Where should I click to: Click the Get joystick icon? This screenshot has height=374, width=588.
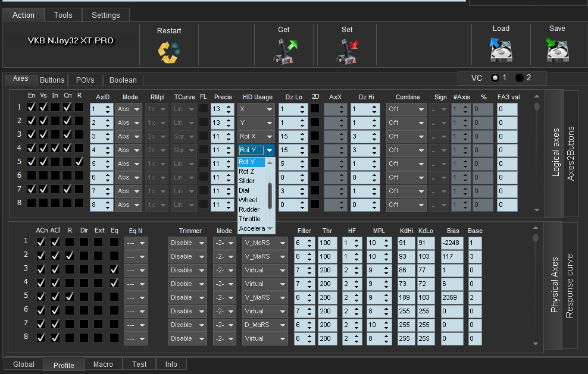coord(285,52)
